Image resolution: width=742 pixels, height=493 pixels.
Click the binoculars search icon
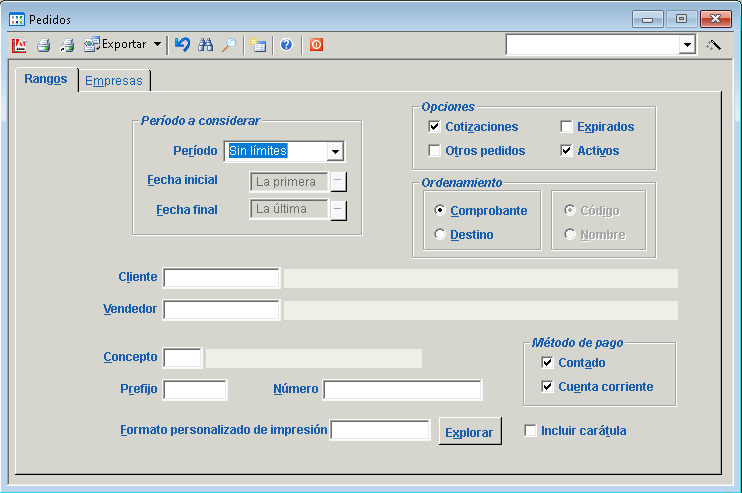[206, 45]
